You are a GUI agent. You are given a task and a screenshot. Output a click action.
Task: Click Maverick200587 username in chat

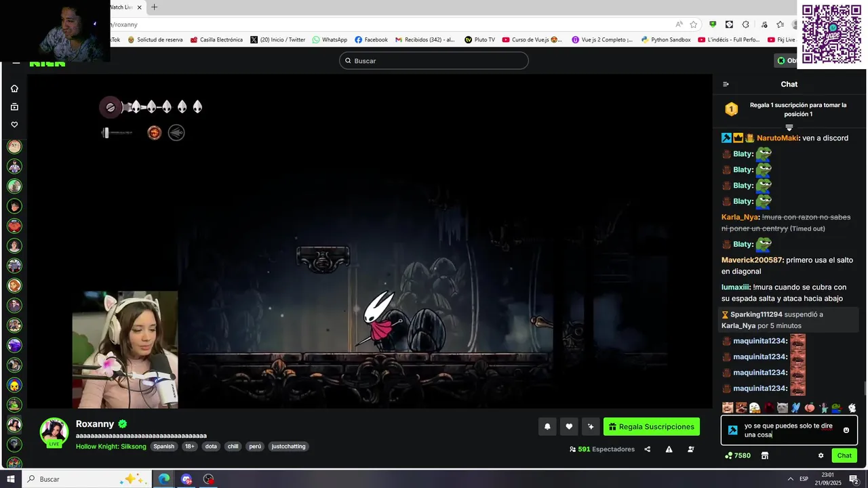pyautogui.click(x=752, y=260)
